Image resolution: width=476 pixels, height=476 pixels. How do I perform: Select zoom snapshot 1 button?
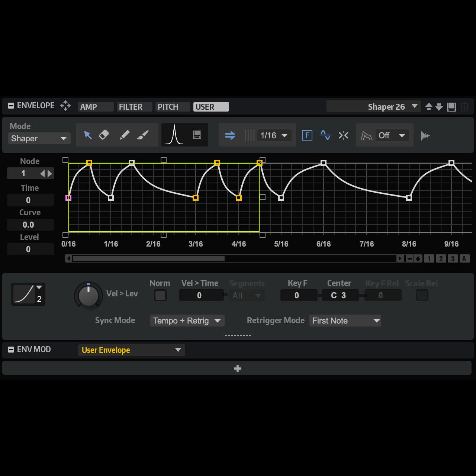429,258
